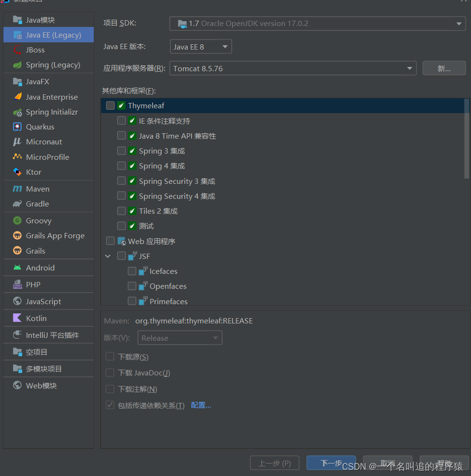The image size is (471, 476).
Task: Select the Java模块 project type icon
Action: (17, 20)
